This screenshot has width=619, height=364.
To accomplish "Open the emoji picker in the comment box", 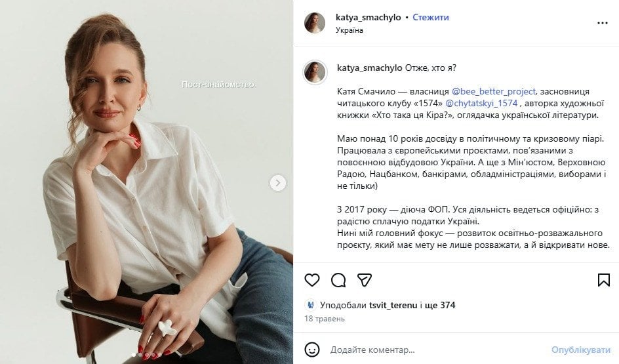I will 313,350.
